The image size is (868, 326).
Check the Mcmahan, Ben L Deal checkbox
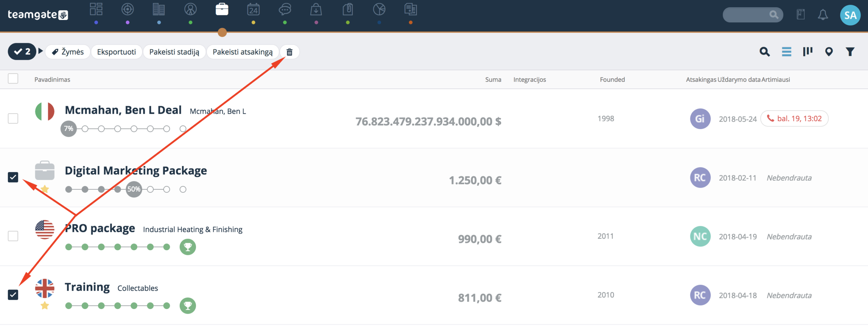click(13, 119)
